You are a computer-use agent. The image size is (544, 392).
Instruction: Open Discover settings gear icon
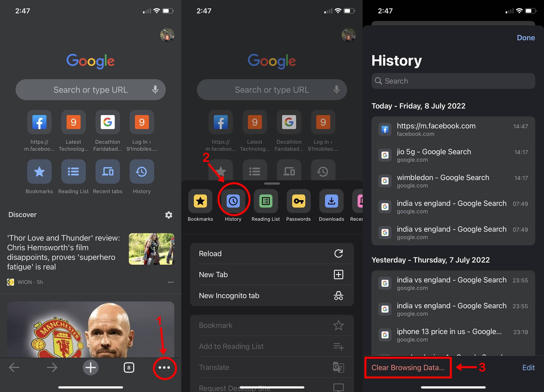point(169,215)
